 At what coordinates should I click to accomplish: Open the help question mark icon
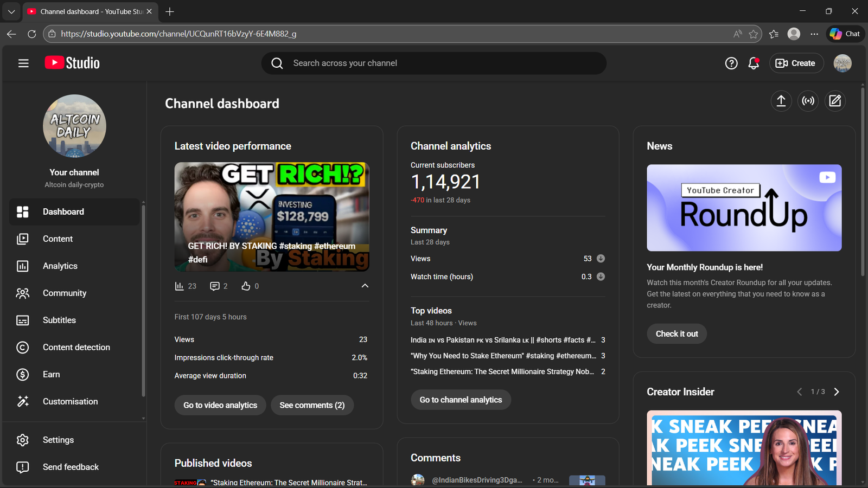point(731,63)
